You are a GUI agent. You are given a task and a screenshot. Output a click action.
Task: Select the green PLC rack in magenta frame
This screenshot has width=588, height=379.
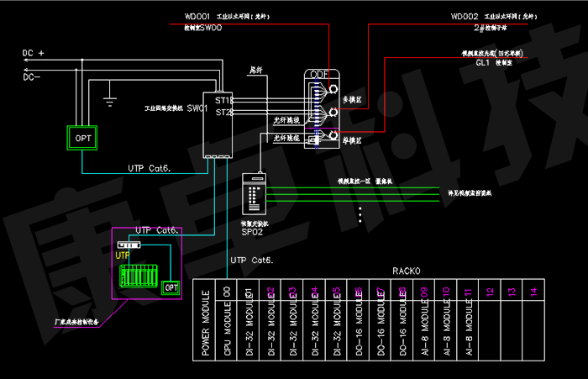(x=139, y=279)
